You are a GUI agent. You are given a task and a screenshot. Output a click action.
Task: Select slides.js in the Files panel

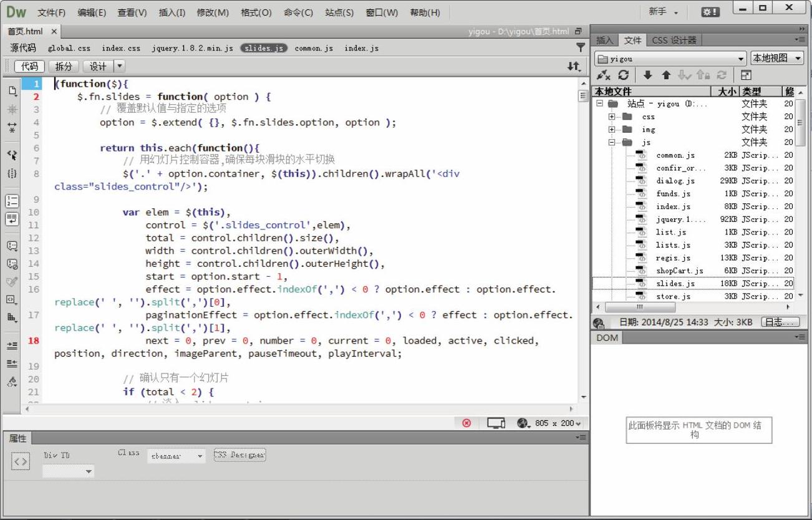click(x=675, y=284)
